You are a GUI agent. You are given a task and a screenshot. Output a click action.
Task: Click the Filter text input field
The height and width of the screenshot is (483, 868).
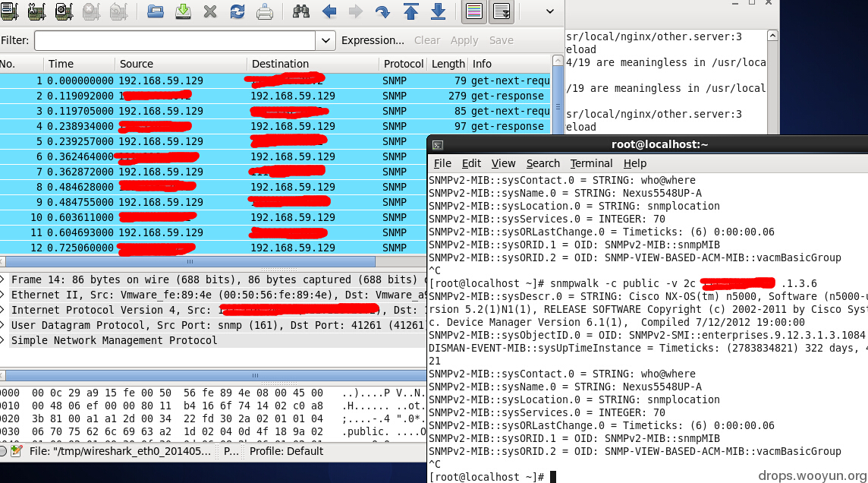click(x=175, y=40)
